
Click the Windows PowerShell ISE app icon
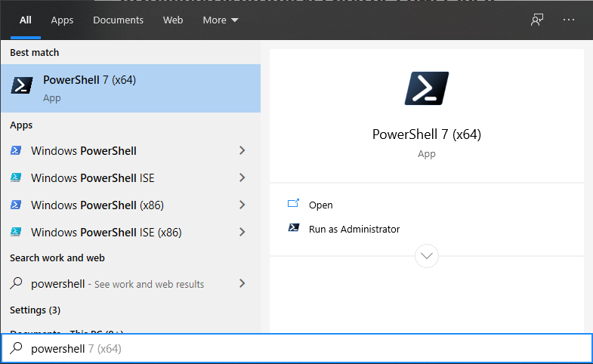(x=16, y=177)
